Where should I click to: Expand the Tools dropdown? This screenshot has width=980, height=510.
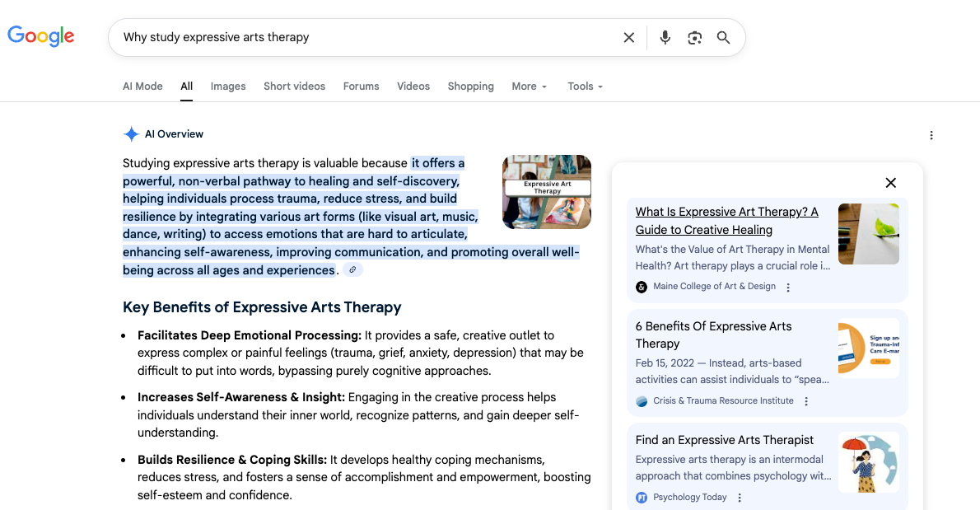(585, 87)
